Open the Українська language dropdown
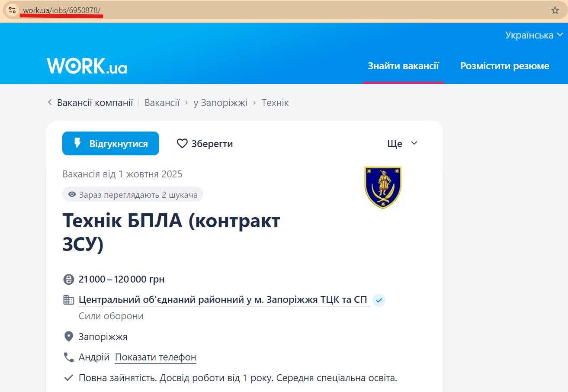The height and width of the screenshot is (392, 568). [534, 35]
